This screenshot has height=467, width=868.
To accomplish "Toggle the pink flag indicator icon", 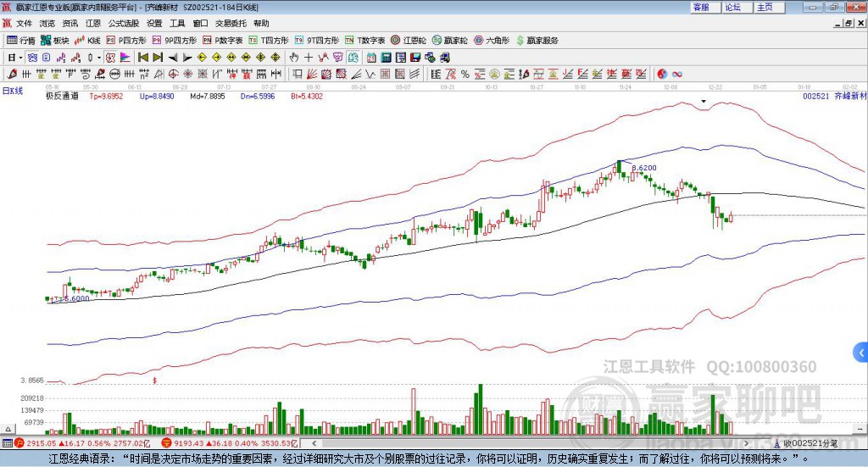I will (x=125, y=58).
